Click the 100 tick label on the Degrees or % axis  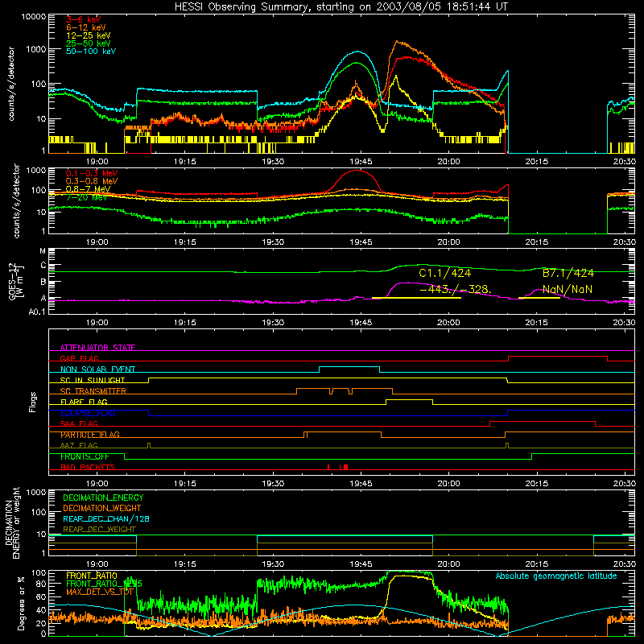point(38,573)
